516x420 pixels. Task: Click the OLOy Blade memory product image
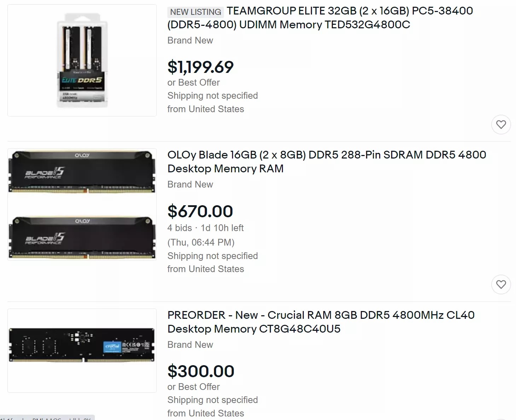(82, 205)
